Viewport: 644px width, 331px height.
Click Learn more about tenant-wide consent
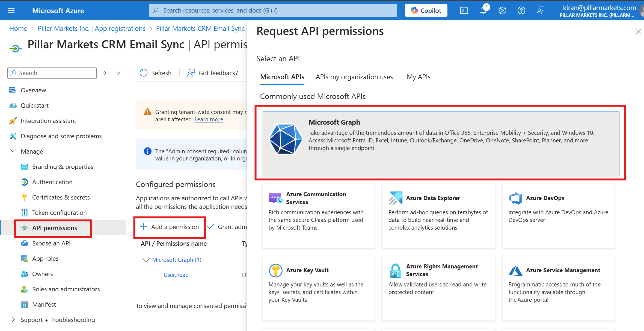[x=209, y=119]
